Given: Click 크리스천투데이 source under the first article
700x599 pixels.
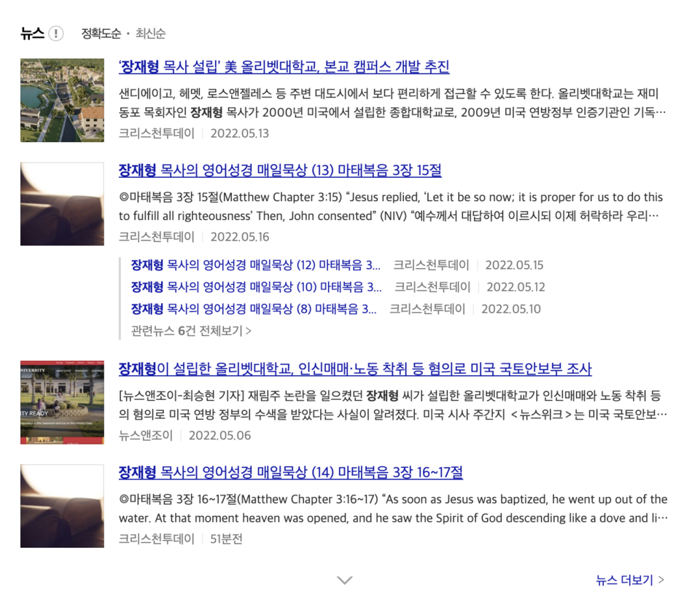Looking at the screenshot, I should (157, 133).
